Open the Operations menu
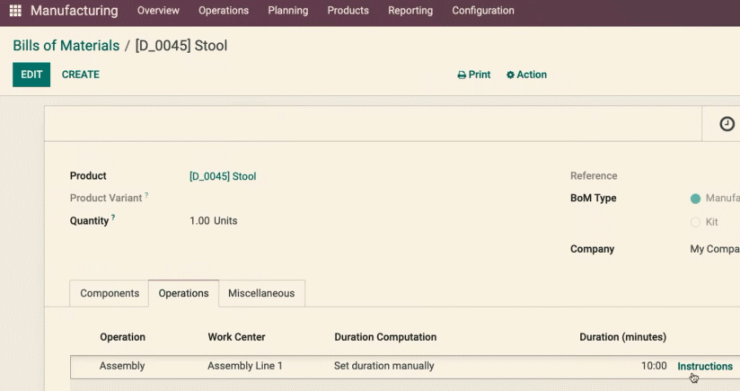The height and width of the screenshot is (391, 740). (223, 10)
